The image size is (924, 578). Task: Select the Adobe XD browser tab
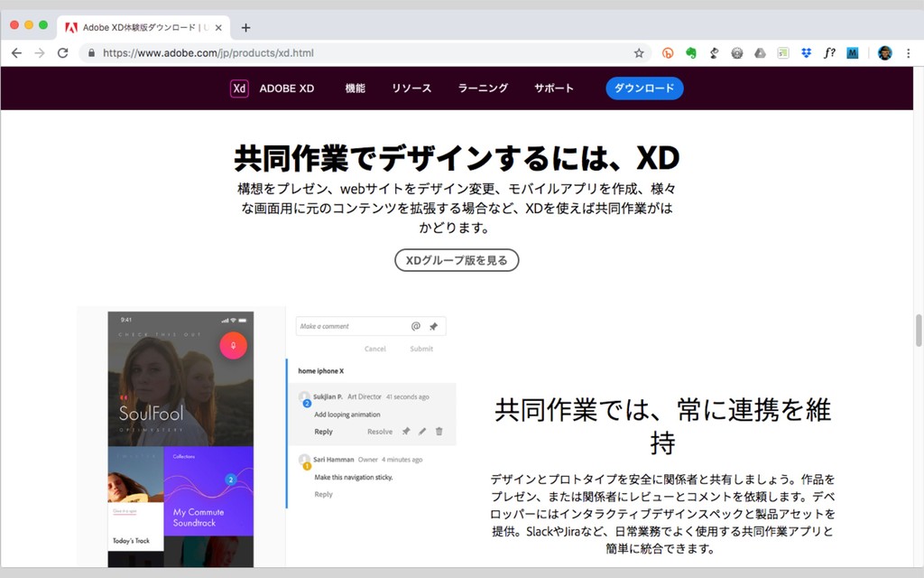(143, 28)
